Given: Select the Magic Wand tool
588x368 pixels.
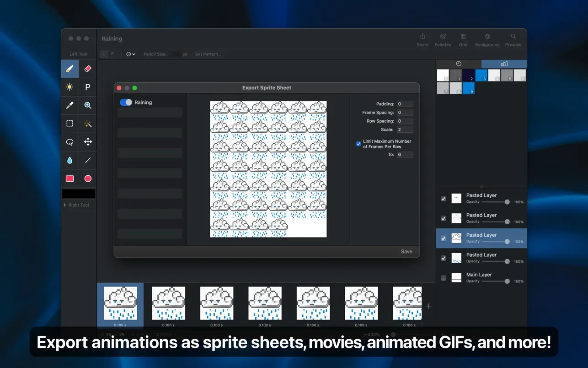Looking at the screenshot, I should point(88,124).
